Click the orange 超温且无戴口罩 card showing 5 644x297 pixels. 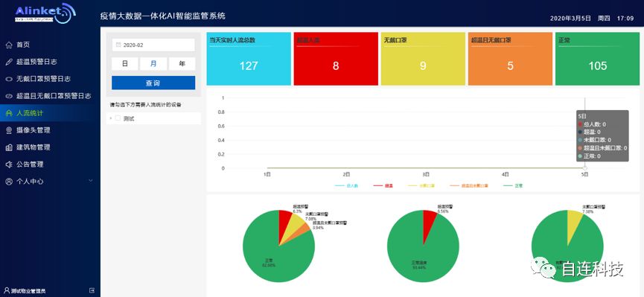pyautogui.click(x=510, y=59)
